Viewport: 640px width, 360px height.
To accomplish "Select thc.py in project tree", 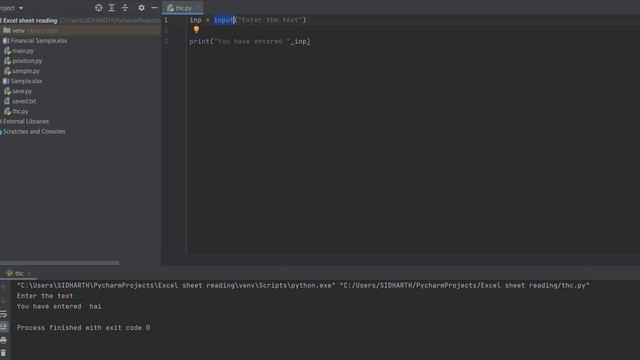I will [20, 111].
